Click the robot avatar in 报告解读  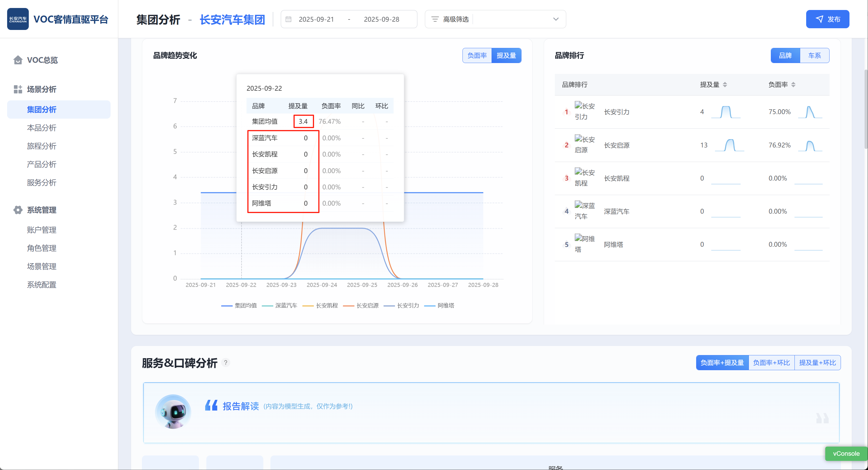(x=173, y=412)
